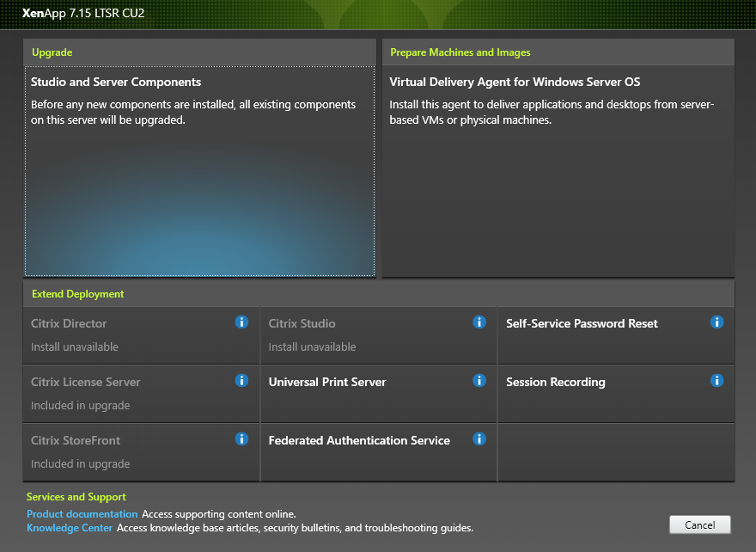Screen dimensions: 756x552
Task: Click the Citrix License Server tile
Action: pos(129,394)
